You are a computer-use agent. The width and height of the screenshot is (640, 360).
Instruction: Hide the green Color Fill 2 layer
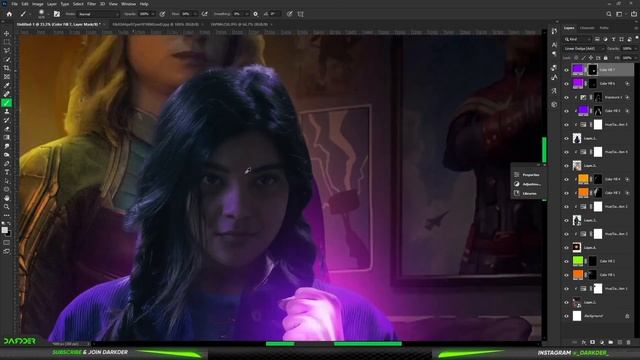566,261
